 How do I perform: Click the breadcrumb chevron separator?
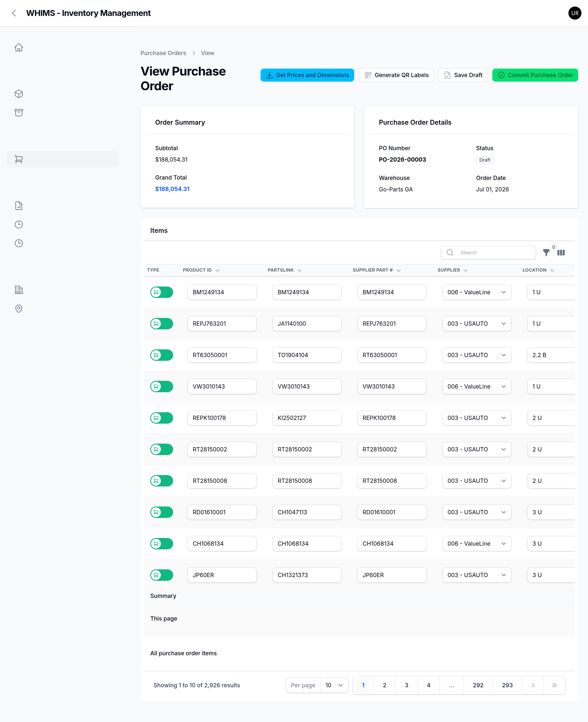coord(194,53)
